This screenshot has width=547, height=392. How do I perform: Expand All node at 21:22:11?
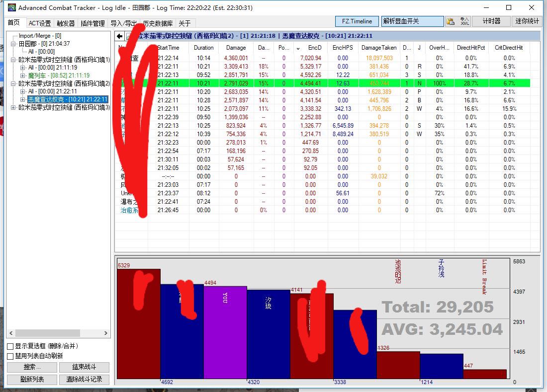click(x=23, y=91)
